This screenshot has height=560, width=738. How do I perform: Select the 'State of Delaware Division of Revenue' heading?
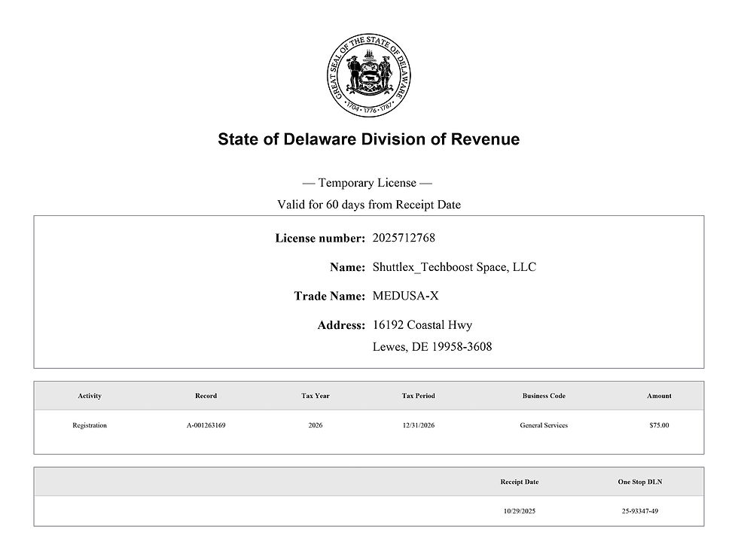368,139
